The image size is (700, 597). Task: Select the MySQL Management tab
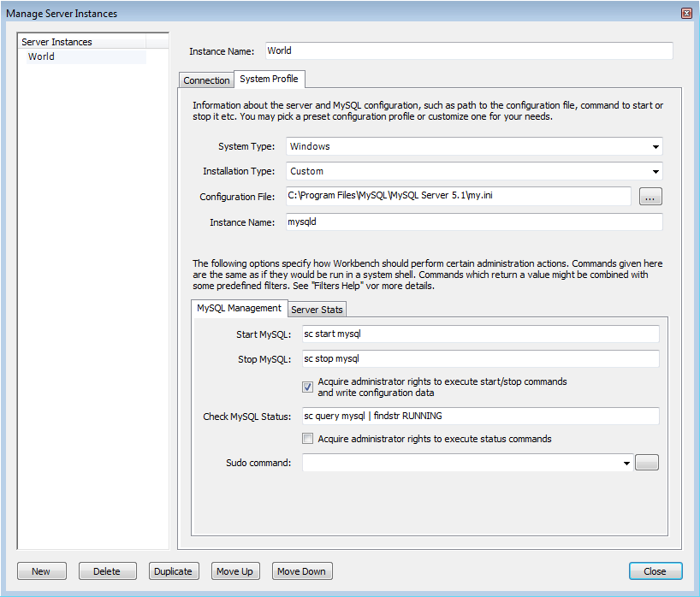239,309
